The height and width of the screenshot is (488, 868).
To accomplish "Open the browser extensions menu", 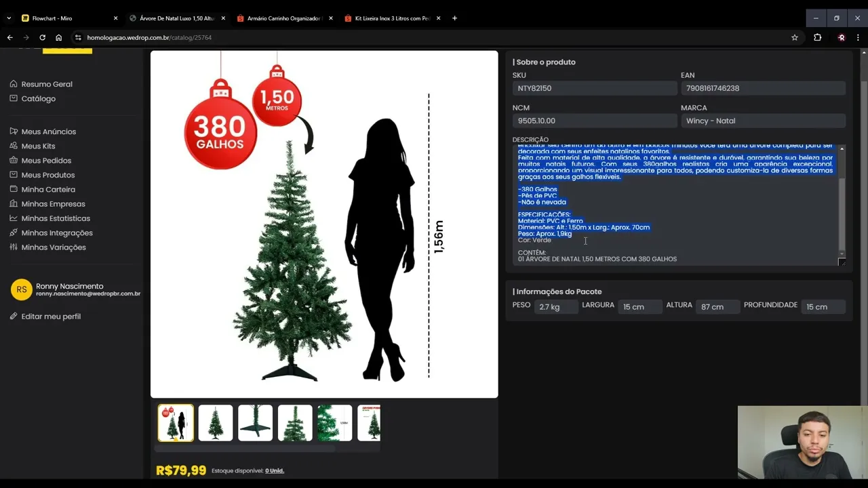I will click(x=817, y=37).
